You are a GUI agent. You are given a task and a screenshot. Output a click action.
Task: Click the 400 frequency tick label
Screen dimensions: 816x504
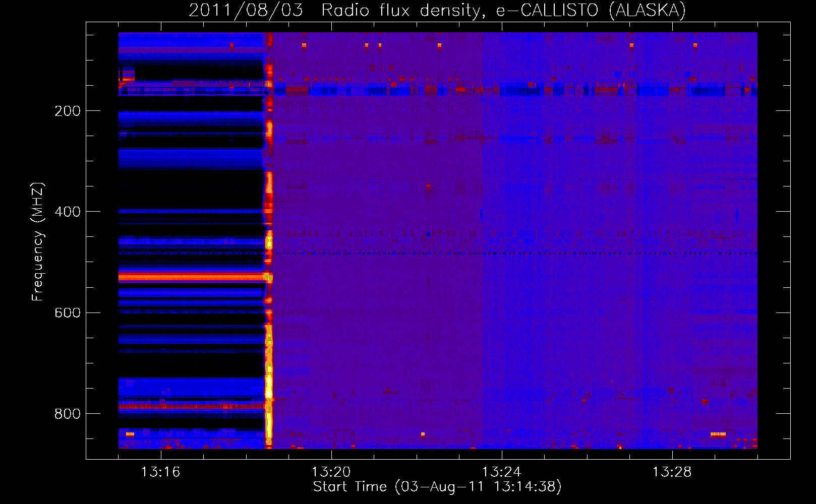point(68,212)
